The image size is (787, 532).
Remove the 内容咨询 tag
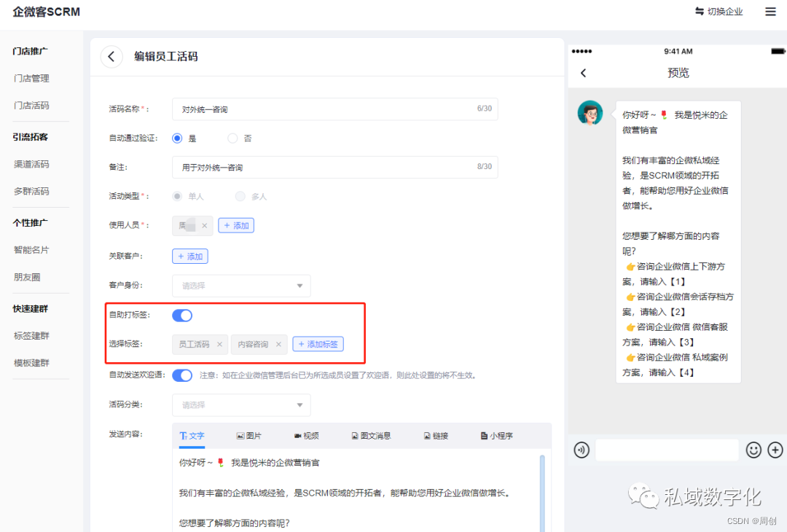[x=278, y=344]
